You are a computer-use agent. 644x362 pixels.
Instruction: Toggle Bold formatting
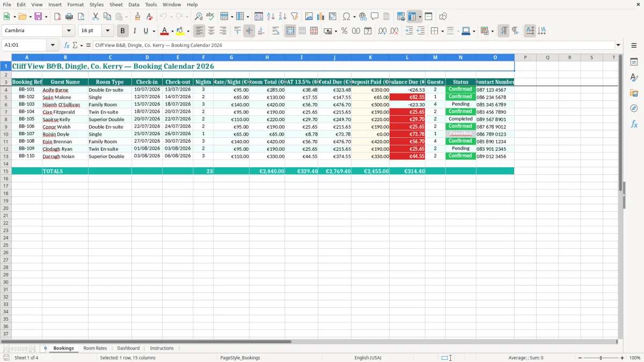(x=122, y=31)
